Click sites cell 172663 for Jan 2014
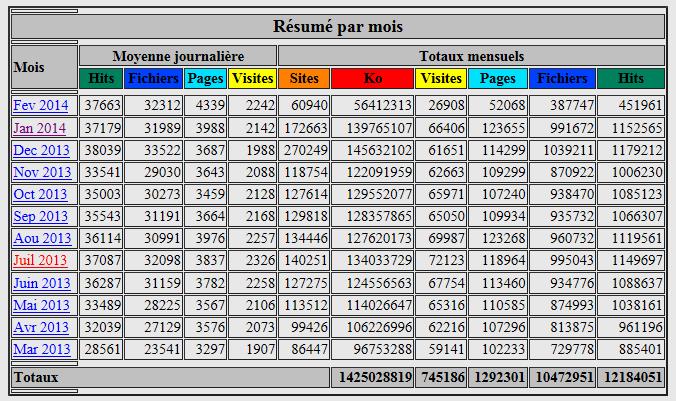 tap(304, 128)
